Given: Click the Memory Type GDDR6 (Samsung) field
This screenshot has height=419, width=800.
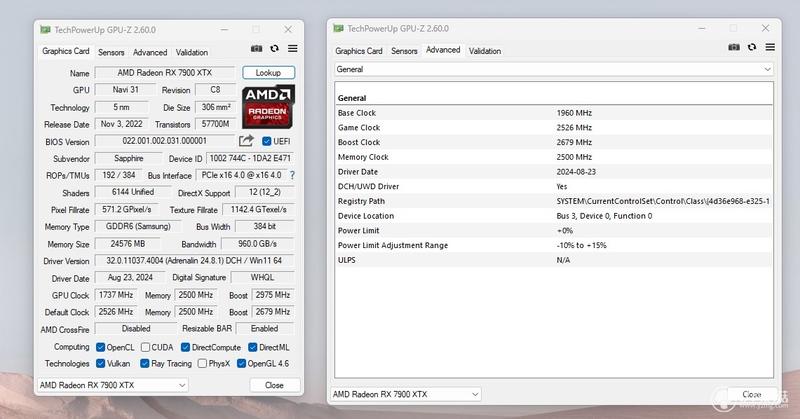Looking at the screenshot, I should point(138,226).
